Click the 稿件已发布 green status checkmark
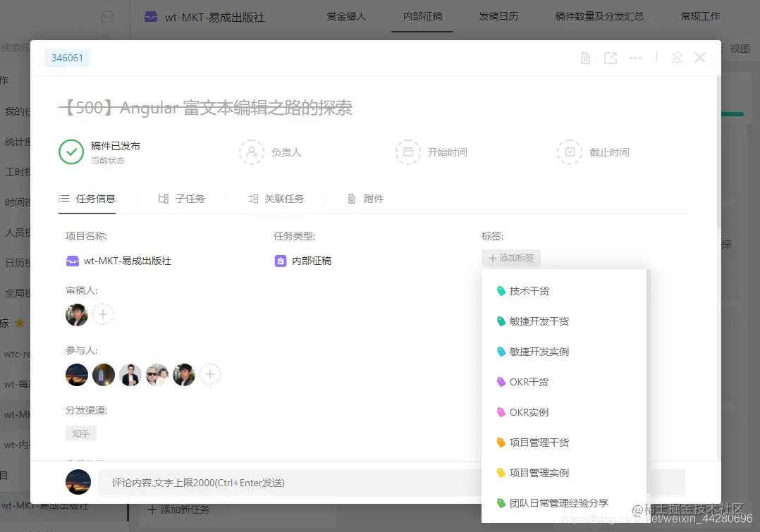The width and height of the screenshot is (760, 532). coord(71,151)
